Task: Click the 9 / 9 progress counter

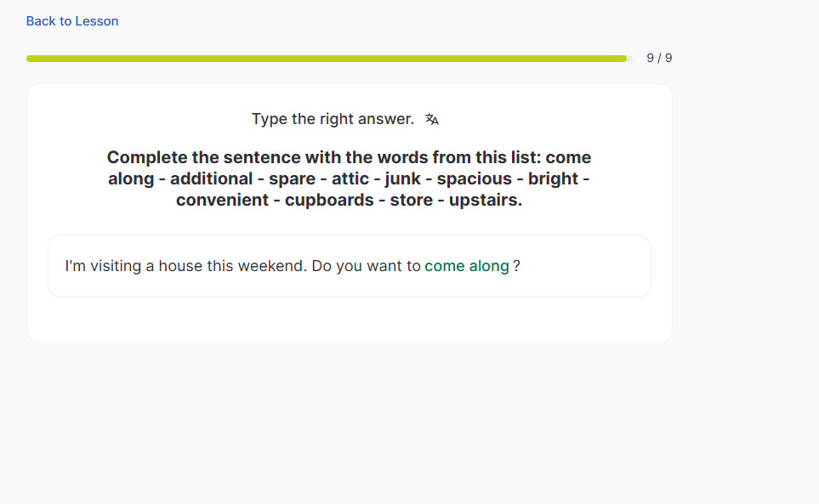Action: (659, 59)
